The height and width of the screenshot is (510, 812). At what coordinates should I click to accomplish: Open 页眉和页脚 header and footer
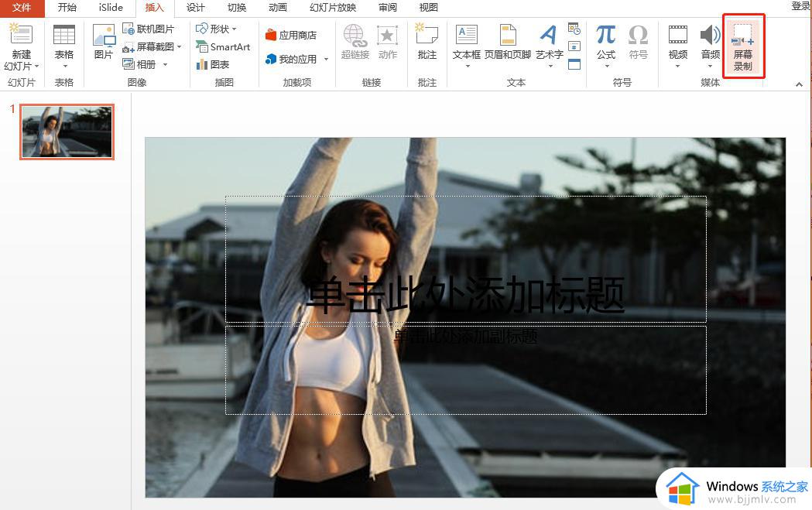[x=508, y=42]
